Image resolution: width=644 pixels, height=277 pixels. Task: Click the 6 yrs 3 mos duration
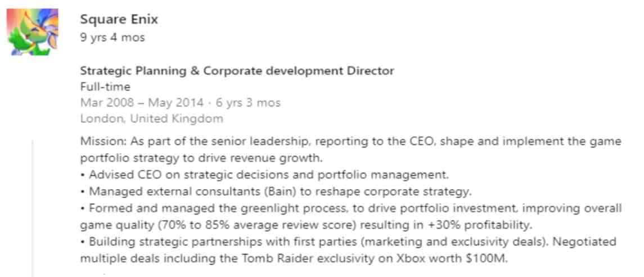tap(247, 102)
